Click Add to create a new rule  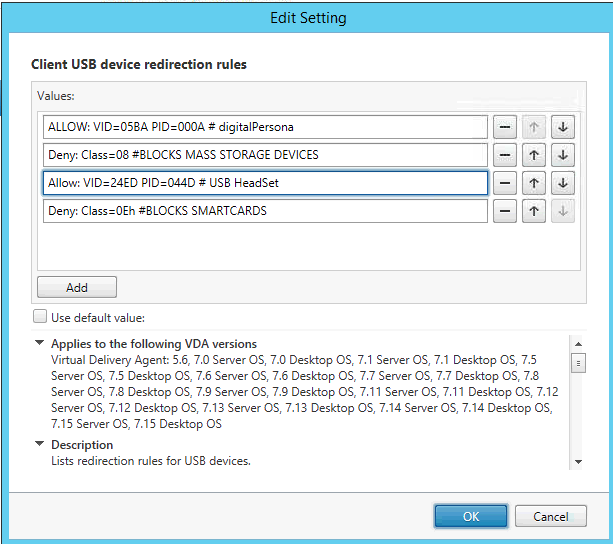click(x=77, y=287)
